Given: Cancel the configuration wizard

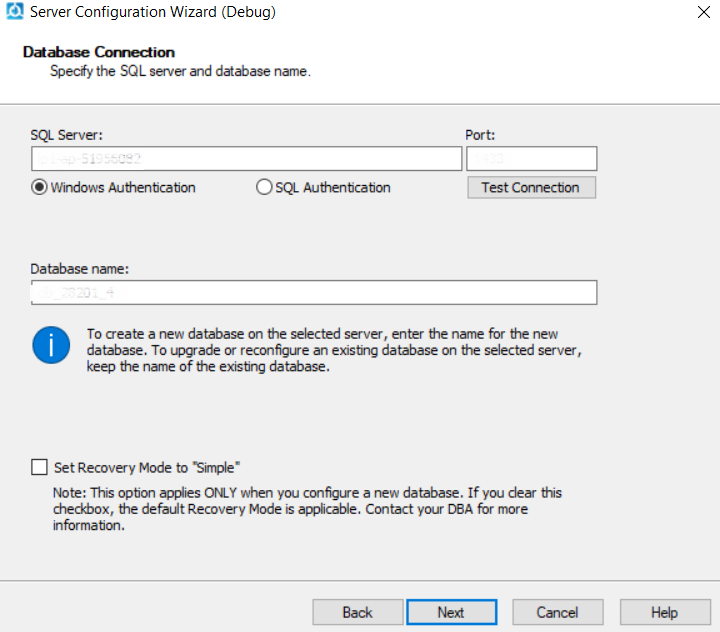Looking at the screenshot, I should (557, 612).
